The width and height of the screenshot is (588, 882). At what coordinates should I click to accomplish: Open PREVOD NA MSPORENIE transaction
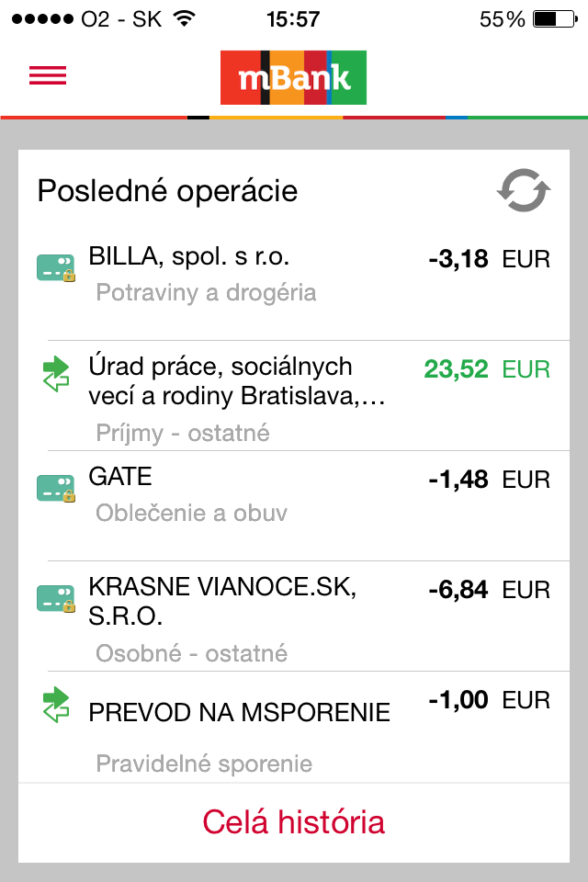coord(239,712)
